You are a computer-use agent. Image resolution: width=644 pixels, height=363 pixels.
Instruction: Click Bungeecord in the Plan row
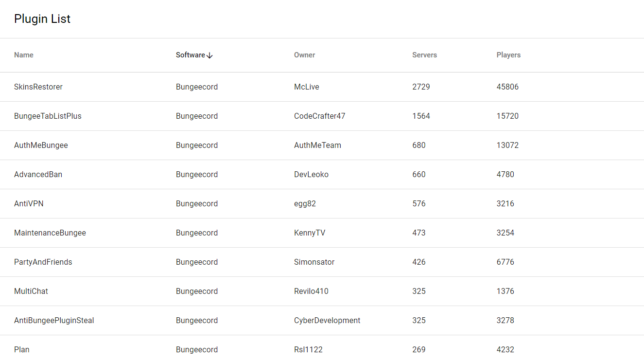[197, 350]
